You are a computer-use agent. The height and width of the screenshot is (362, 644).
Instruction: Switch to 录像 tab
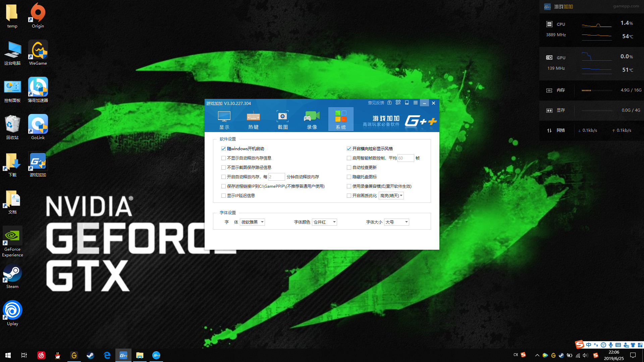point(312,120)
